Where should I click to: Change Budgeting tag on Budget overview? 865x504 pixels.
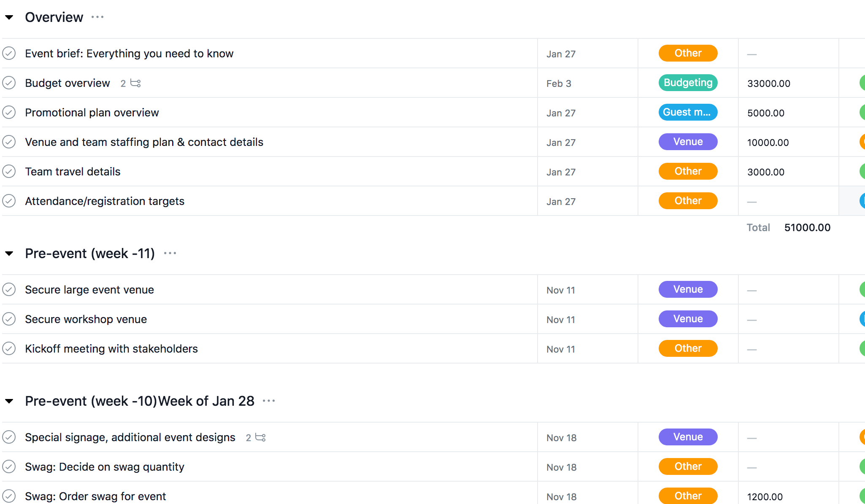688,83
